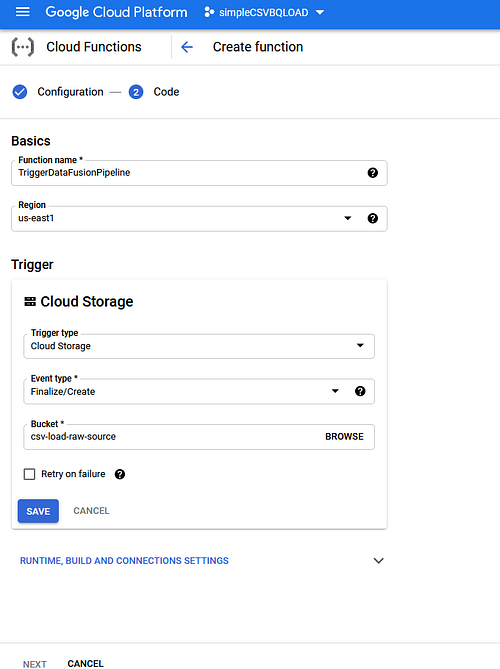Screen dimensions: 500x669
Task: Click the Cloud Storage heading icon
Action: click(x=30, y=302)
